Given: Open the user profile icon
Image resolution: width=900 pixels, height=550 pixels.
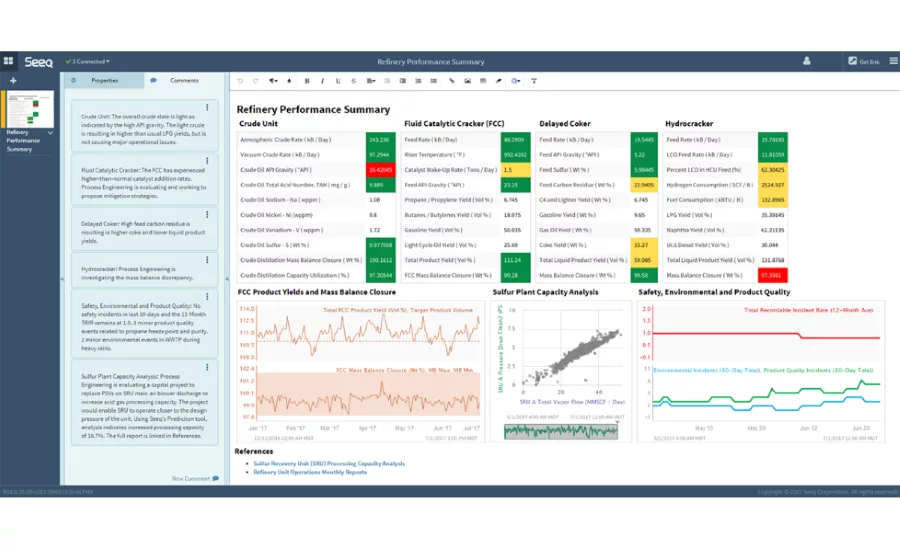Looking at the screenshot, I should [x=806, y=61].
